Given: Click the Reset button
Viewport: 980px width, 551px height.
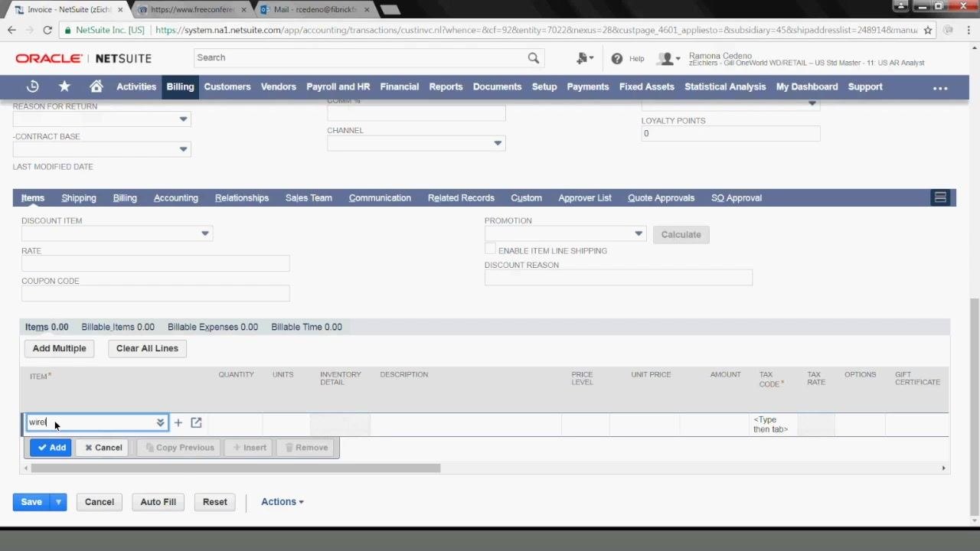Looking at the screenshot, I should click(x=215, y=502).
